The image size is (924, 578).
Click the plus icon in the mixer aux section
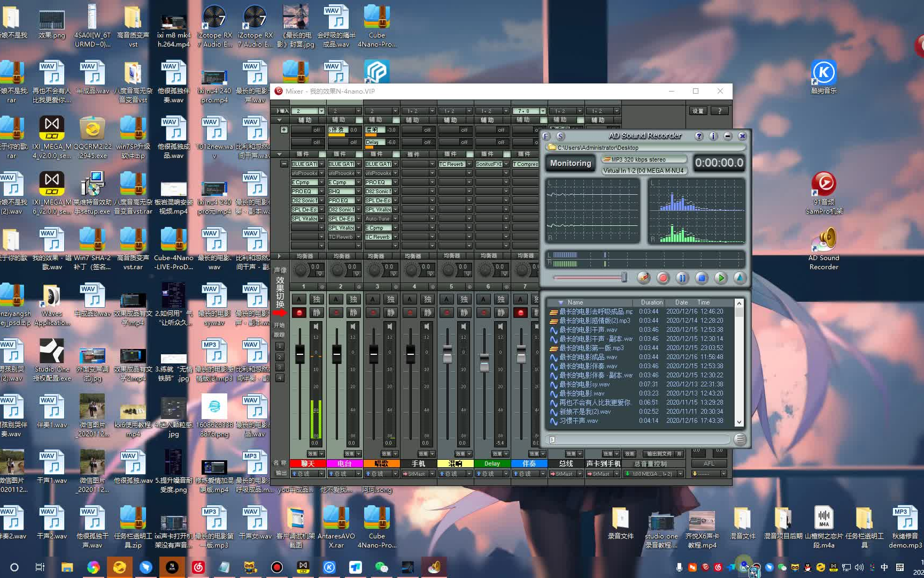284,130
